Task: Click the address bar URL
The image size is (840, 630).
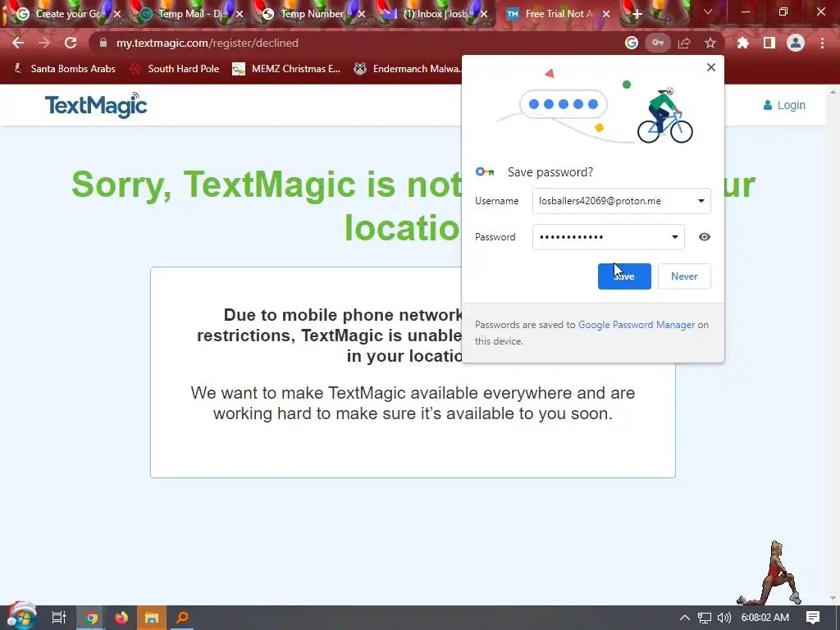Action: click(x=208, y=43)
